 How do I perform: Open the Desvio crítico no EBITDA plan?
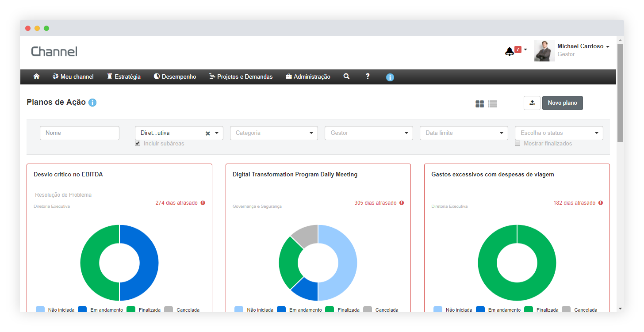(68, 175)
